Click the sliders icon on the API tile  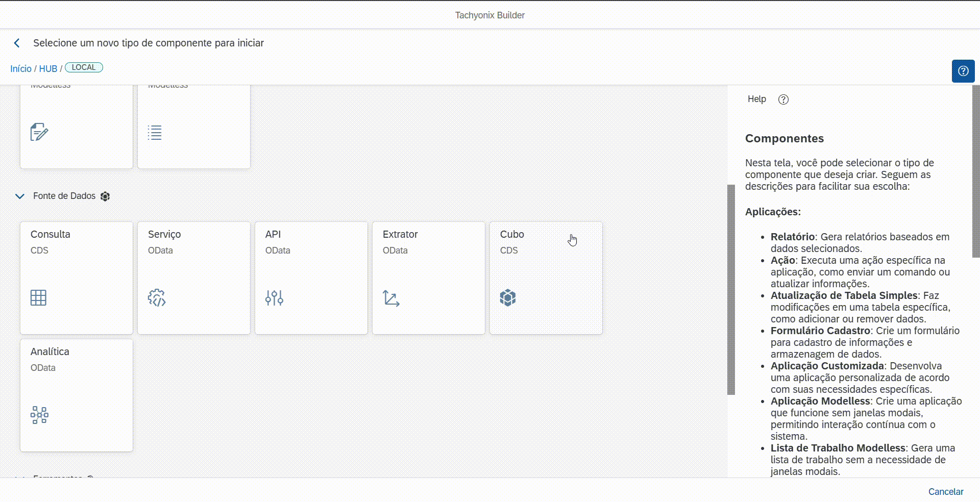tap(274, 297)
